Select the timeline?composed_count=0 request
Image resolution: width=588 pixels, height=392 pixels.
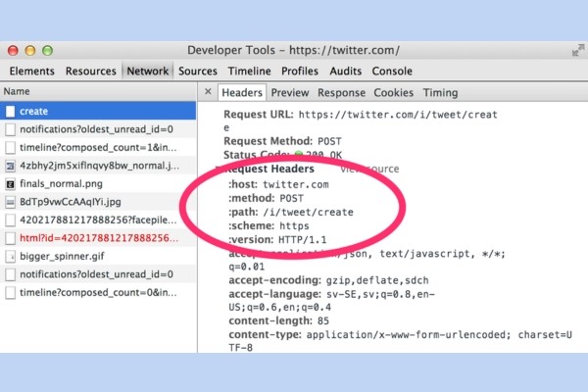pyautogui.click(x=98, y=292)
